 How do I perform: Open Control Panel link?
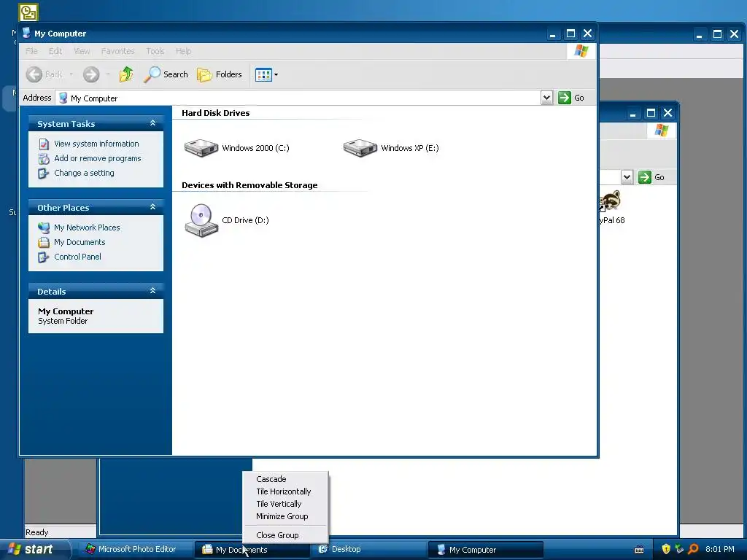pos(77,257)
